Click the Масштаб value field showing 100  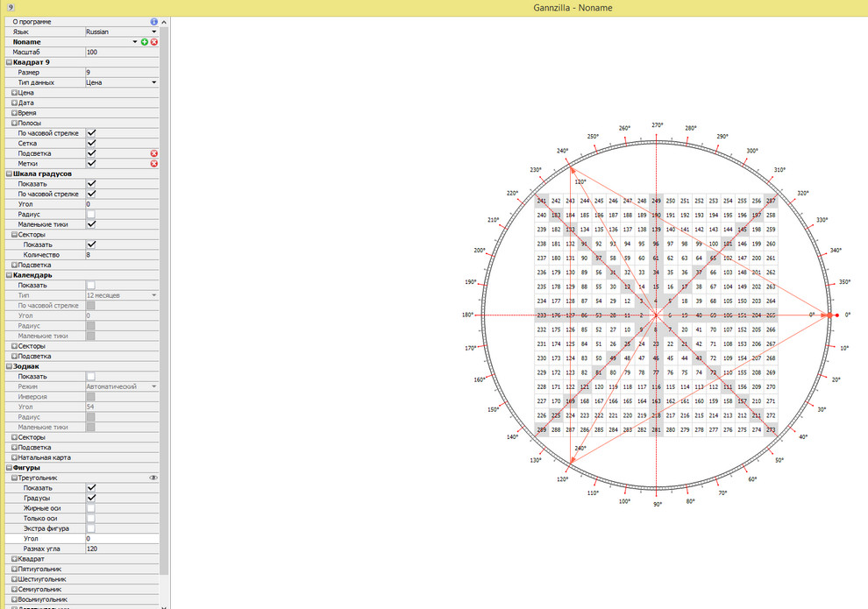pos(121,53)
